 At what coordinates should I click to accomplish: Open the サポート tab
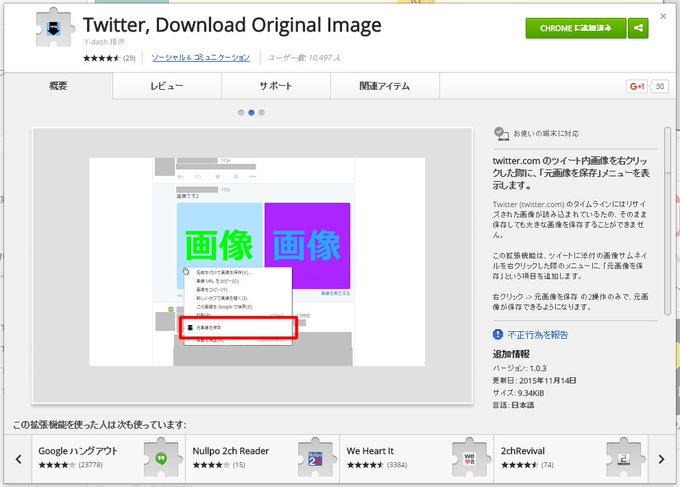pyautogui.click(x=276, y=86)
